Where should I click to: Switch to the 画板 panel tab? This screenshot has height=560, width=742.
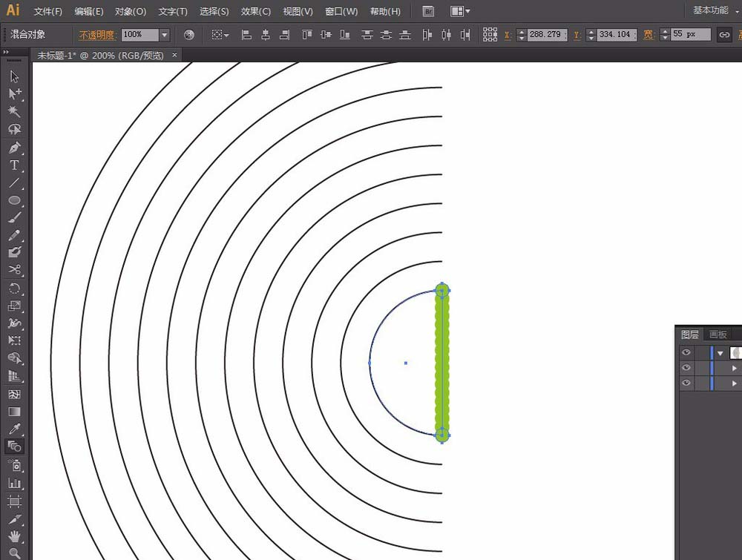point(718,335)
